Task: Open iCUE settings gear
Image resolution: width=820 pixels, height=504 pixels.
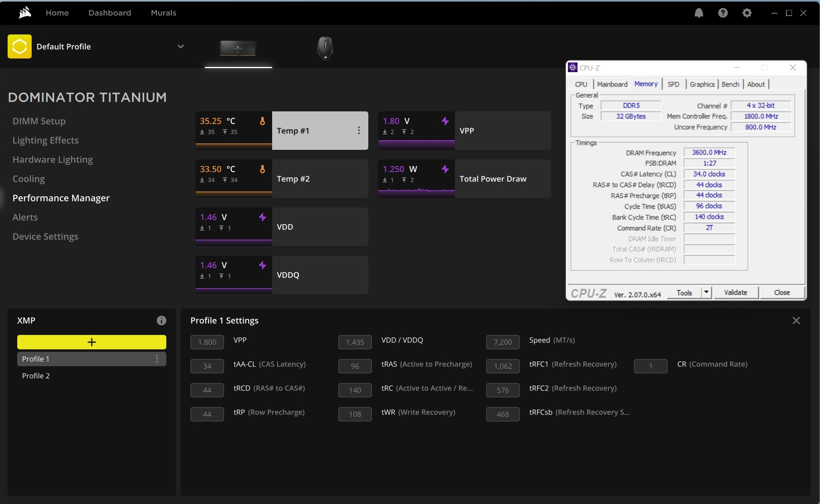Action: pyautogui.click(x=747, y=13)
